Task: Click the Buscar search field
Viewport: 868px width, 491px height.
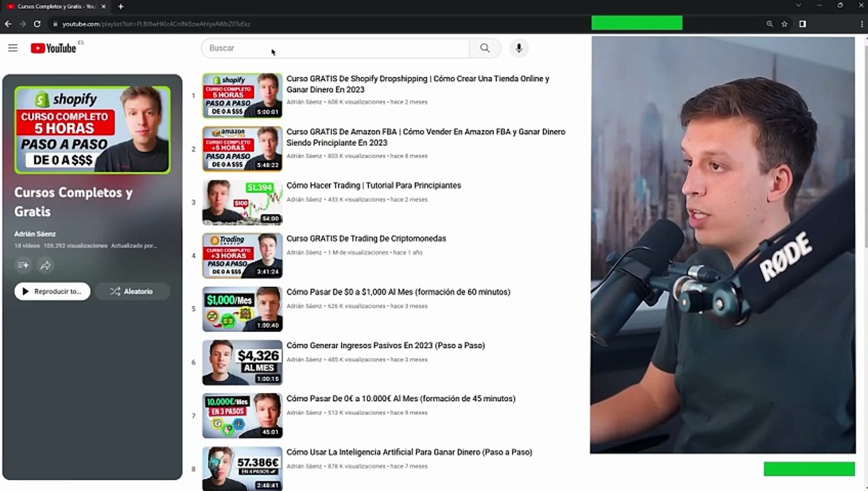Action: coord(335,48)
